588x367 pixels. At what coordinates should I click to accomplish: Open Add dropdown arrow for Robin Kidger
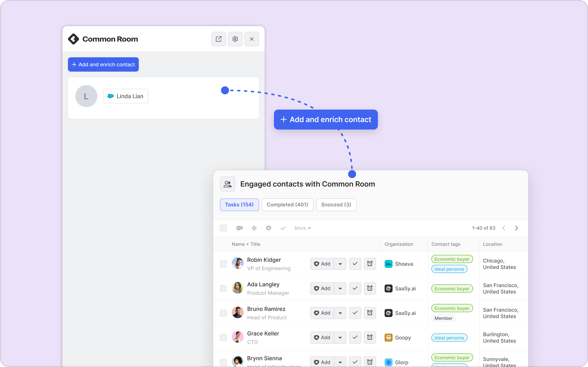point(340,264)
